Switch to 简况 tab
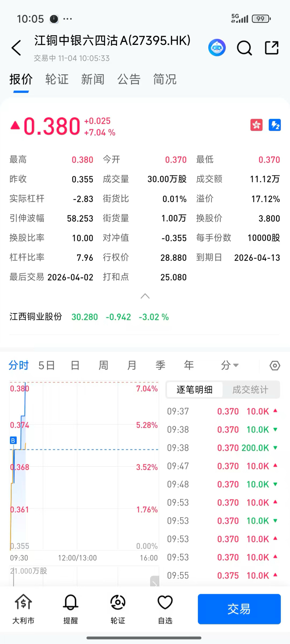 165,79
